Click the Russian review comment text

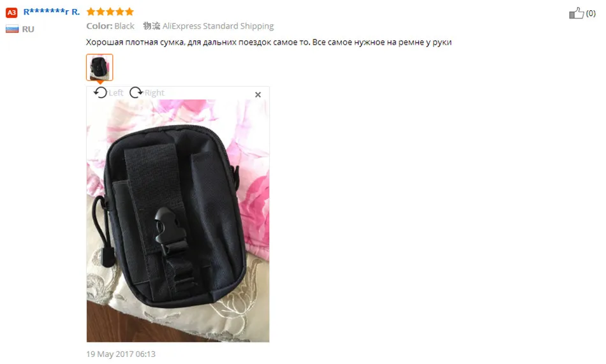[269, 42]
